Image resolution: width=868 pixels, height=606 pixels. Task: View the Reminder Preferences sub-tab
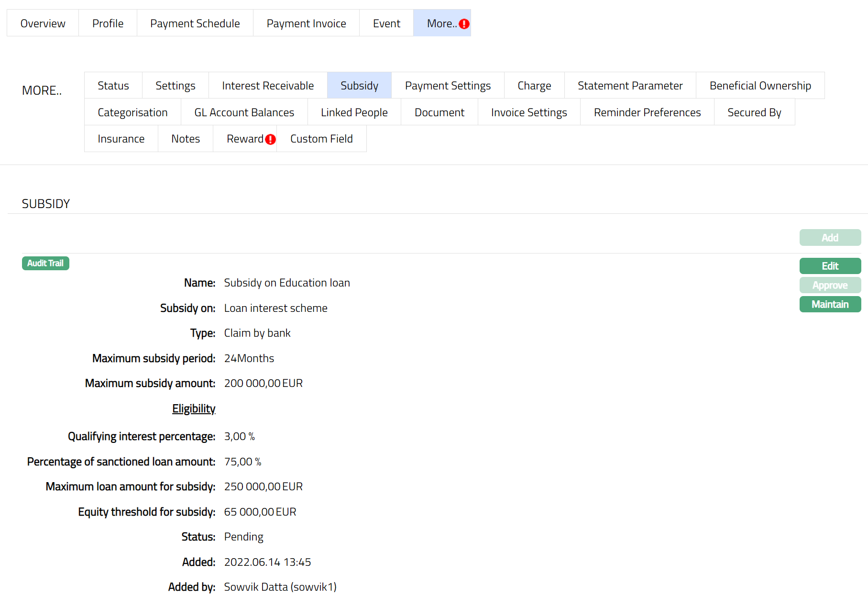[647, 112]
